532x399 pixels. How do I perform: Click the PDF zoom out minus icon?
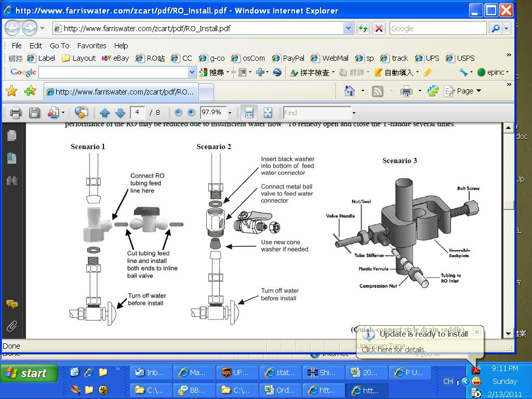point(179,112)
